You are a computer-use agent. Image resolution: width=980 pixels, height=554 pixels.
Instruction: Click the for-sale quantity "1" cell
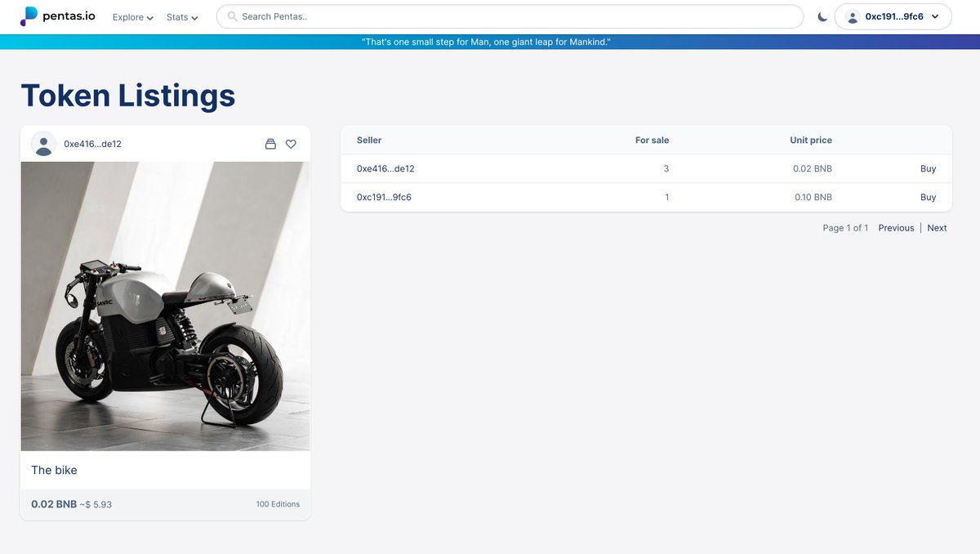click(667, 197)
